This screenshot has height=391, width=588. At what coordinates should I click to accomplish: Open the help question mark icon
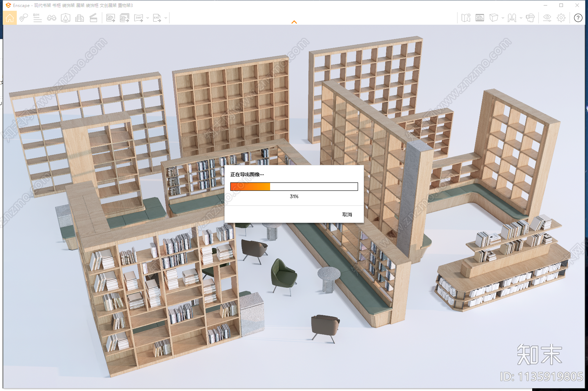pyautogui.click(x=578, y=18)
